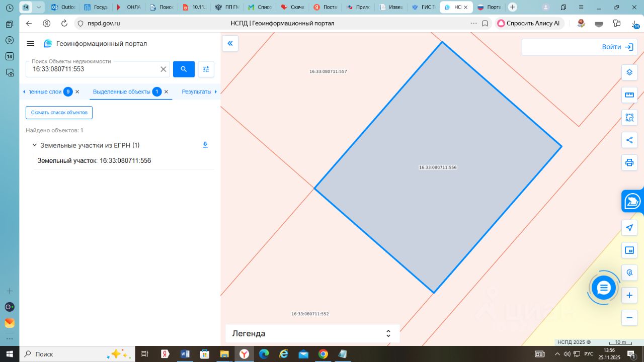Bookmark this page in address bar
Image resolution: width=644 pixels, height=362 pixels.
(x=485, y=23)
